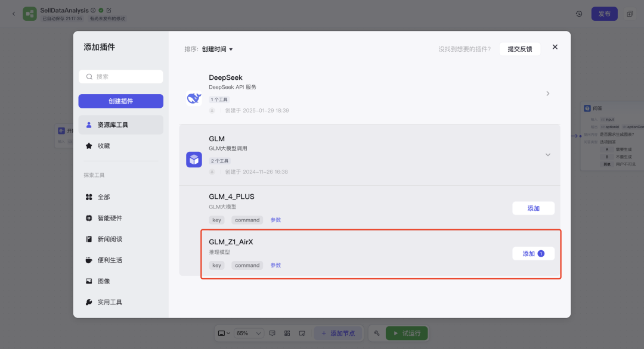Viewport: 644px width, 349px height.
Task: Click the 提交反馈 button
Action: (x=520, y=49)
